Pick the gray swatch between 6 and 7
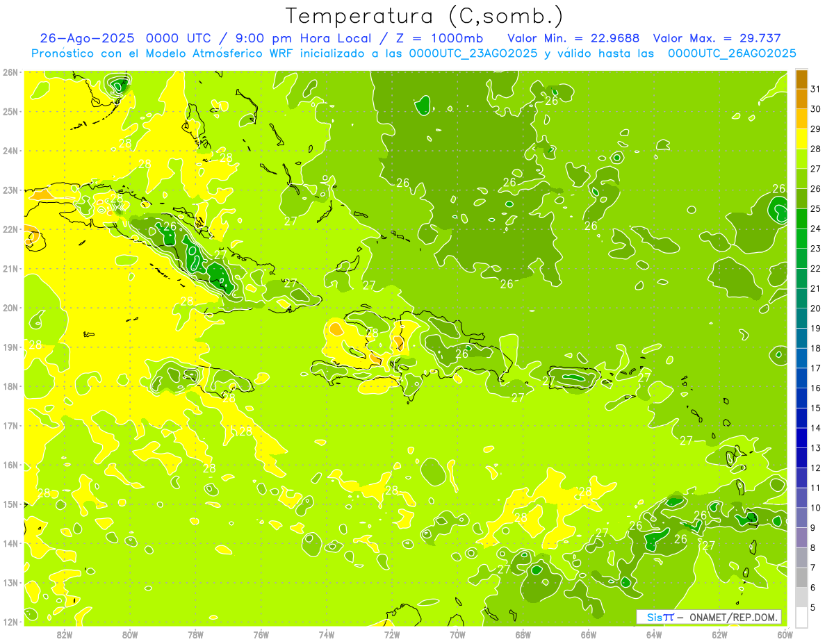The height and width of the screenshot is (644, 834). [x=801, y=577]
